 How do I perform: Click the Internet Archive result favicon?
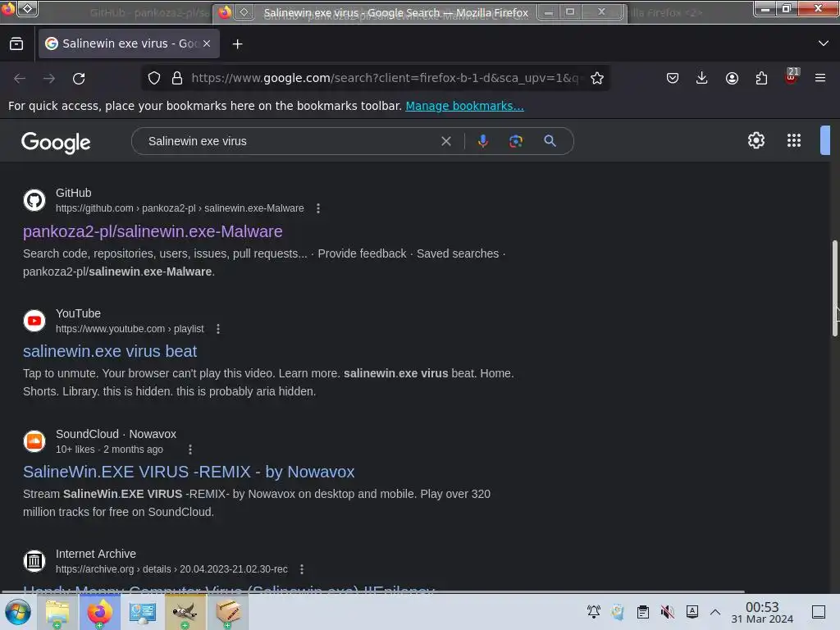[34, 561]
